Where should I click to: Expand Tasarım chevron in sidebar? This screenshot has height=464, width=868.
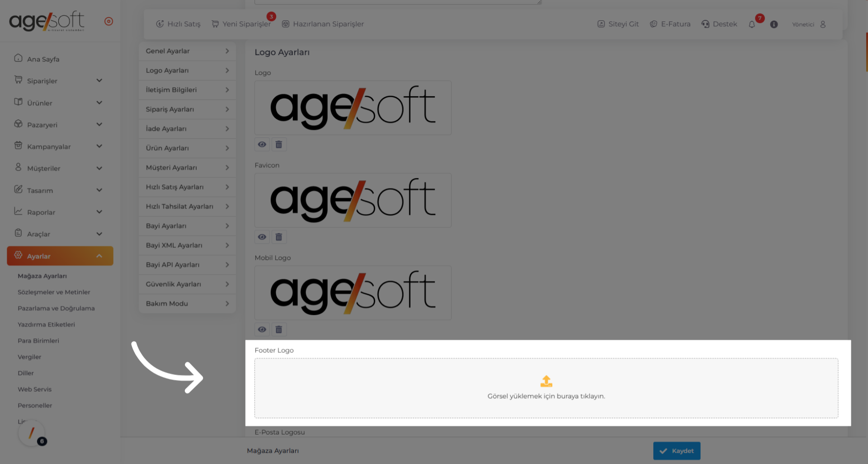click(99, 190)
